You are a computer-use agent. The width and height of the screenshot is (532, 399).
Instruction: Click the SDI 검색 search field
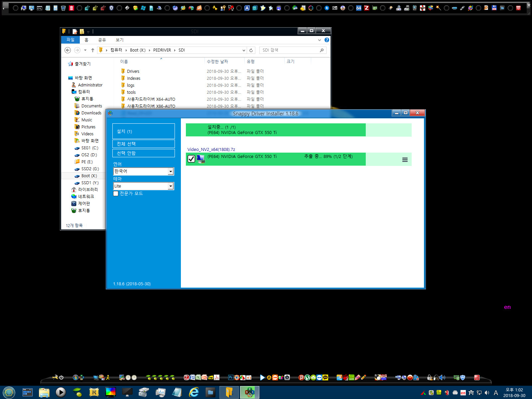coord(293,50)
